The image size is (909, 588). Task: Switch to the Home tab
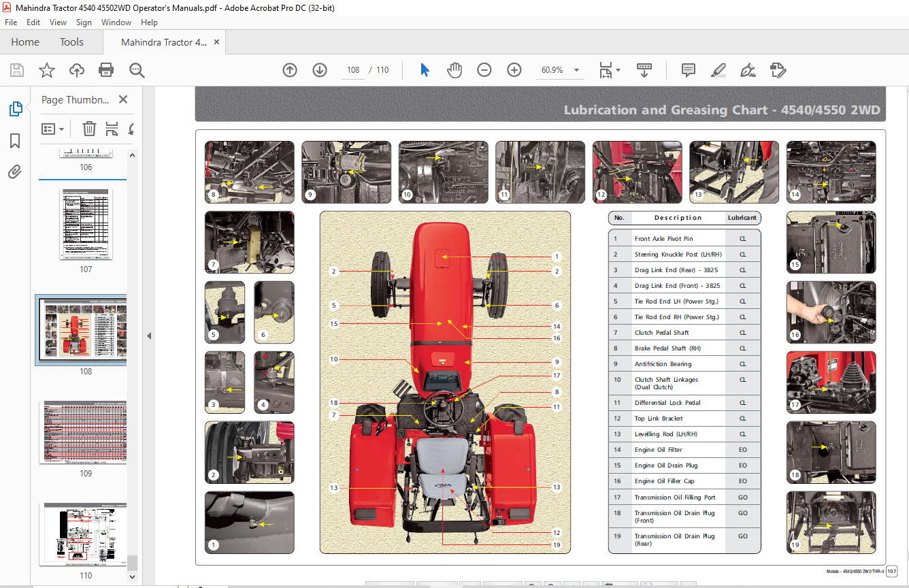[x=25, y=42]
